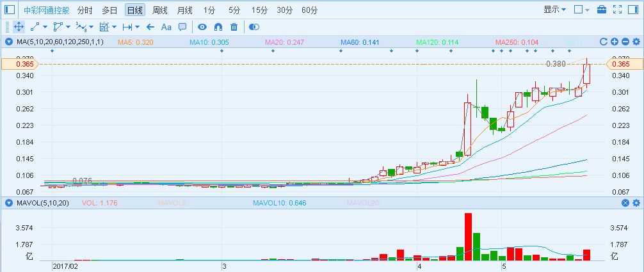Screen dimensions: 644x272
Task: Click the 中彩网通控股 stock name
Action: (46, 10)
